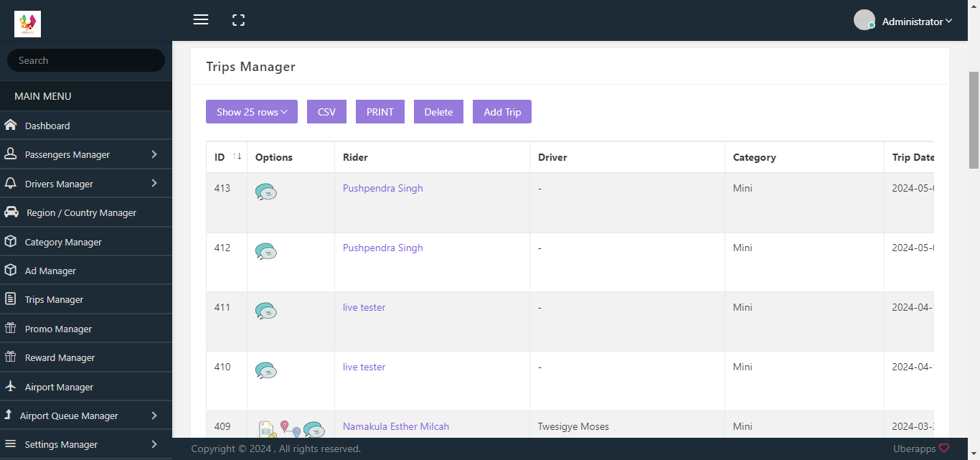The width and height of the screenshot is (980, 460).
Task: Click the Ad Manager box icon
Action: (11, 270)
